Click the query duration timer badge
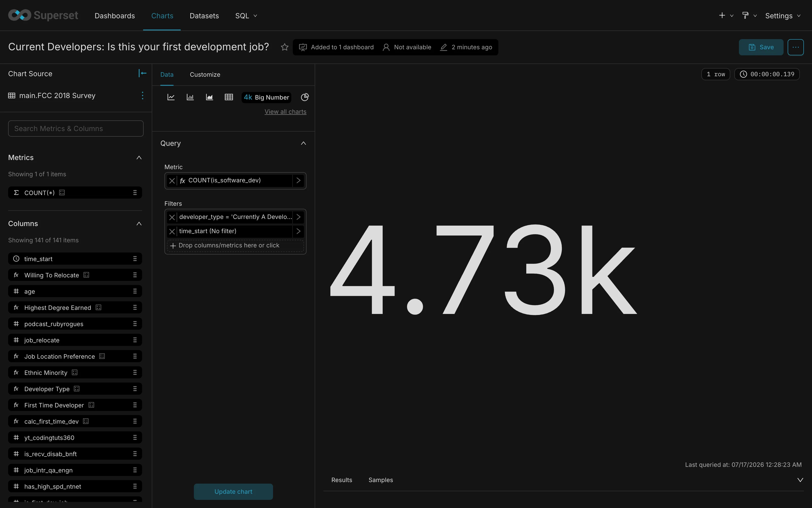 767,74
